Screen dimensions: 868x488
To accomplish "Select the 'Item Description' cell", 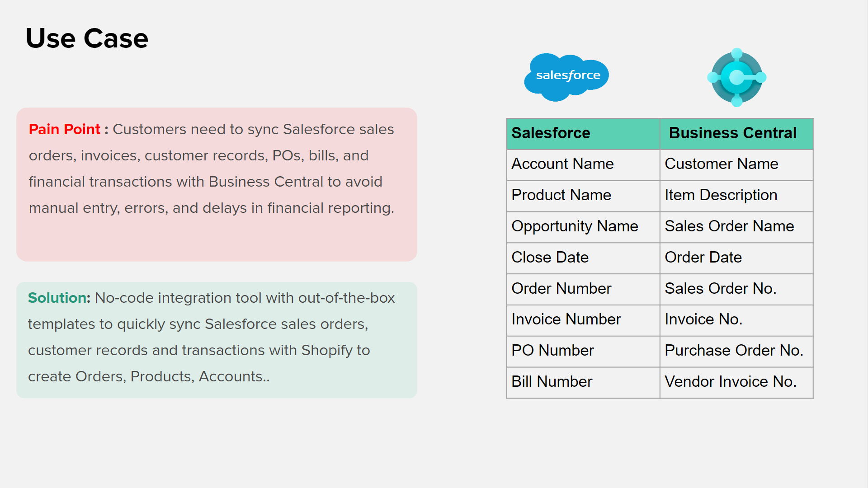I will 736,195.
